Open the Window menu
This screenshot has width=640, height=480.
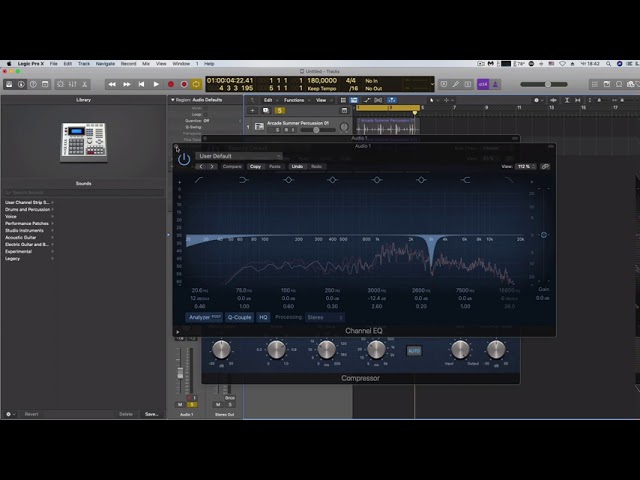tap(181, 64)
